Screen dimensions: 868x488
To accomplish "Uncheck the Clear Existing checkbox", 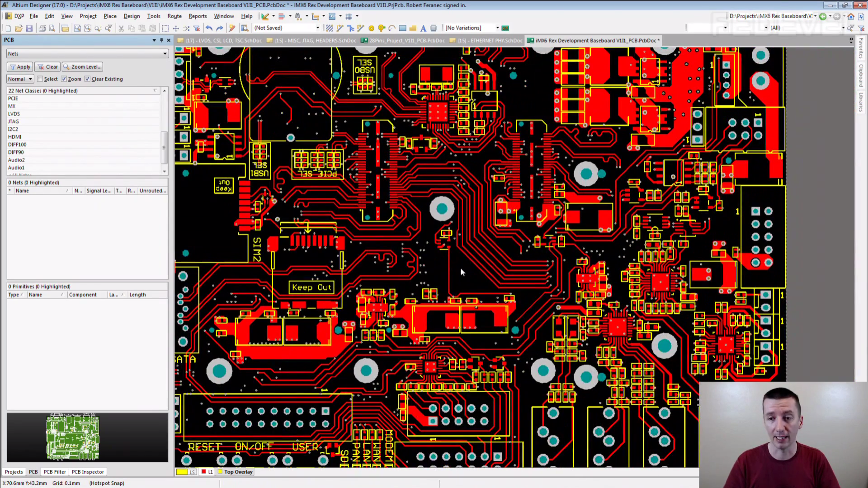I will point(88,79).
